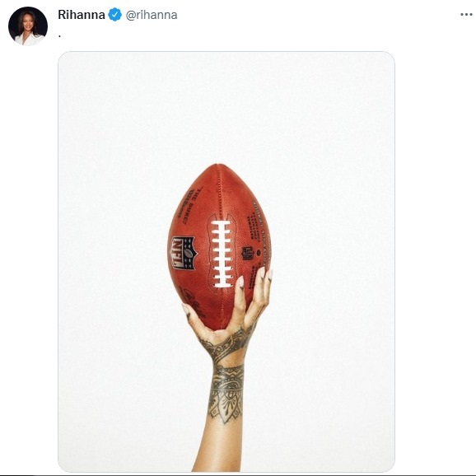Click the white laces on the football
This screenshot has height=476, width=476.
(222, 254)
